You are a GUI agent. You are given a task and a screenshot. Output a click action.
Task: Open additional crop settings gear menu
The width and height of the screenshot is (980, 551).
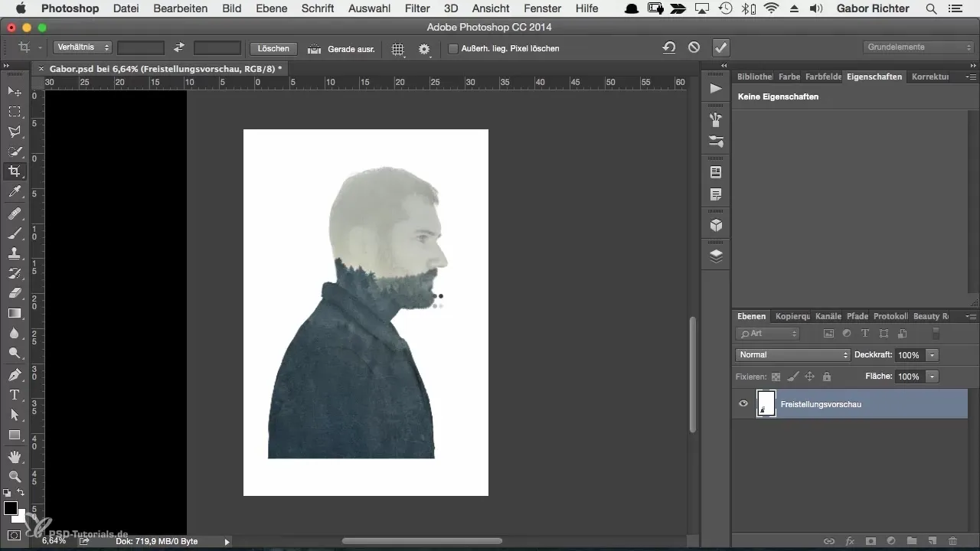424,48
